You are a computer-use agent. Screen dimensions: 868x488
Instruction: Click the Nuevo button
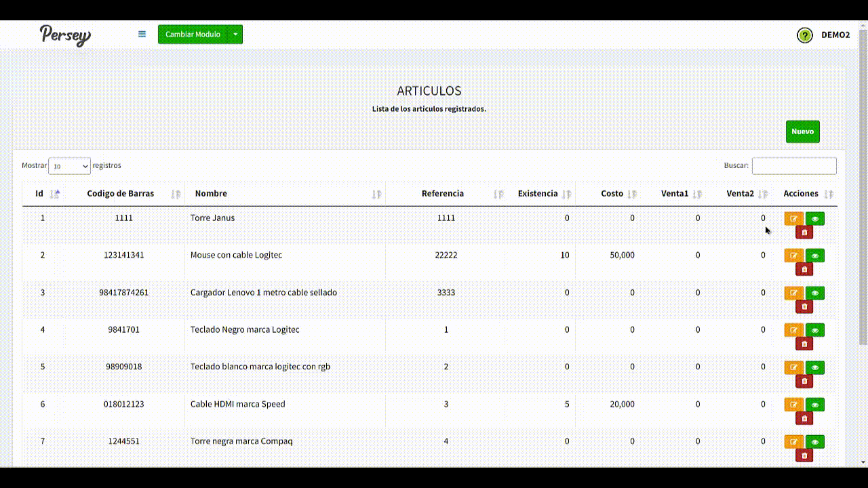point(802,131)
